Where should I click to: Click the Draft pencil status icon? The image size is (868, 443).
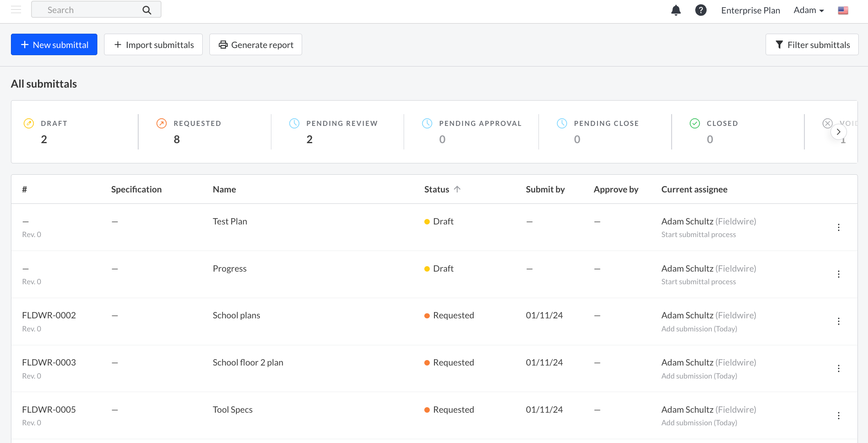point(29,123)
